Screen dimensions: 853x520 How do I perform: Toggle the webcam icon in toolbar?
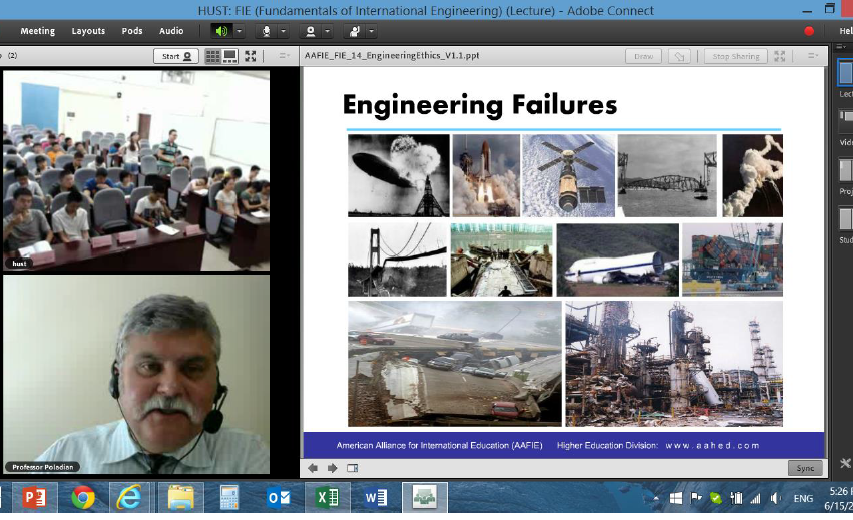click(x=313, y=31)
